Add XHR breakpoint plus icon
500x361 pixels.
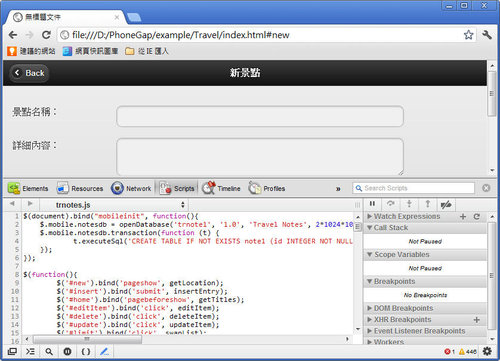pyautogui.click(x=477, y=320)
